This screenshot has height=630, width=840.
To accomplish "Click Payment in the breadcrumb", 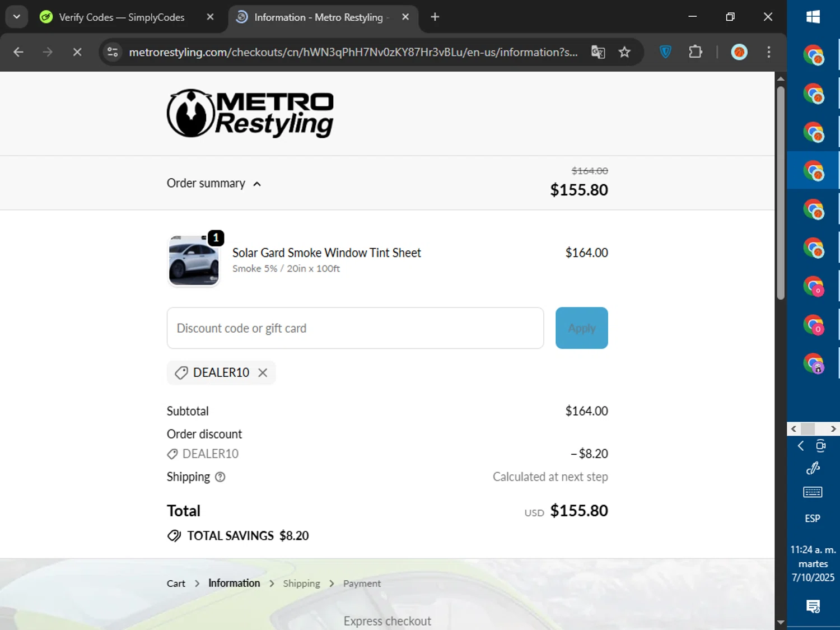I will (x=362, y=584).
